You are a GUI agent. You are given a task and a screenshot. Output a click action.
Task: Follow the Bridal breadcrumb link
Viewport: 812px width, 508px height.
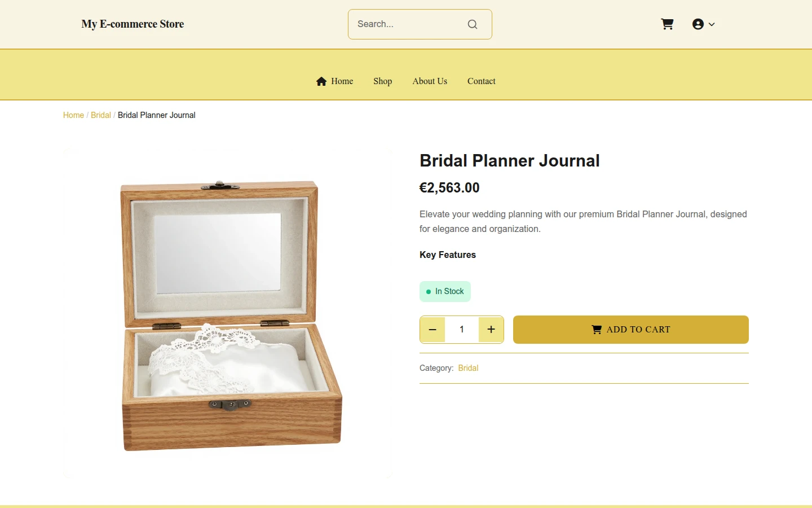point(101,115)
